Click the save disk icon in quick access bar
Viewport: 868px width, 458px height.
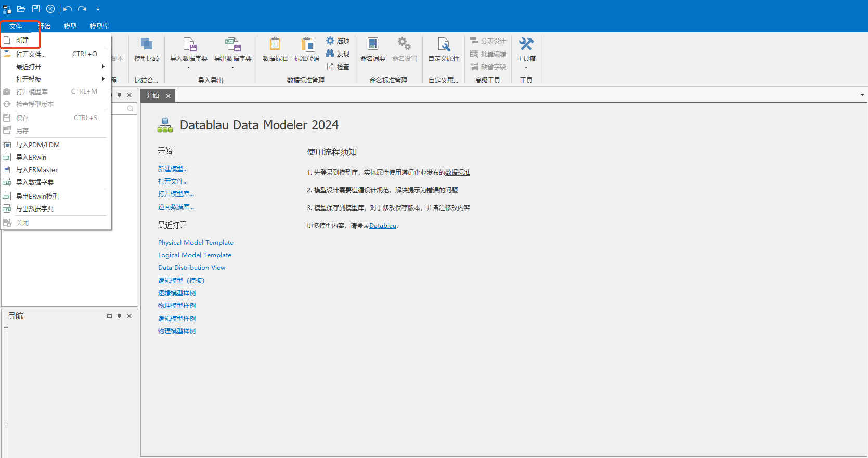tap(36, 9)
